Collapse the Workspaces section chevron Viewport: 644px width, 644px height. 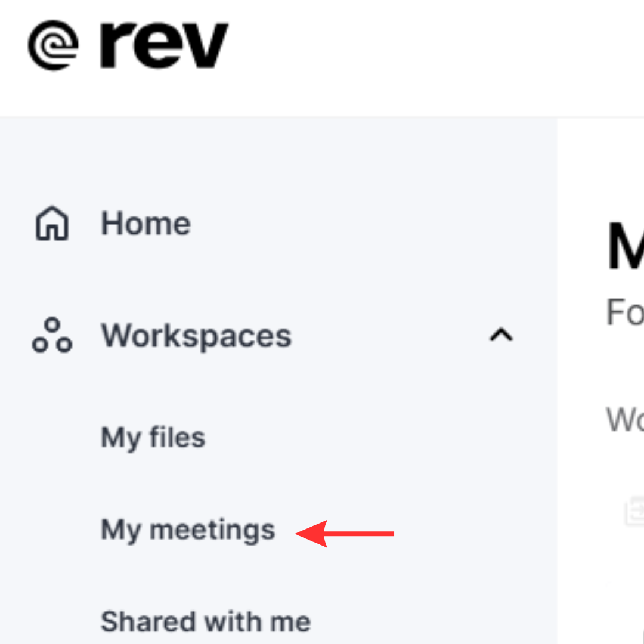tap(501, 335)
